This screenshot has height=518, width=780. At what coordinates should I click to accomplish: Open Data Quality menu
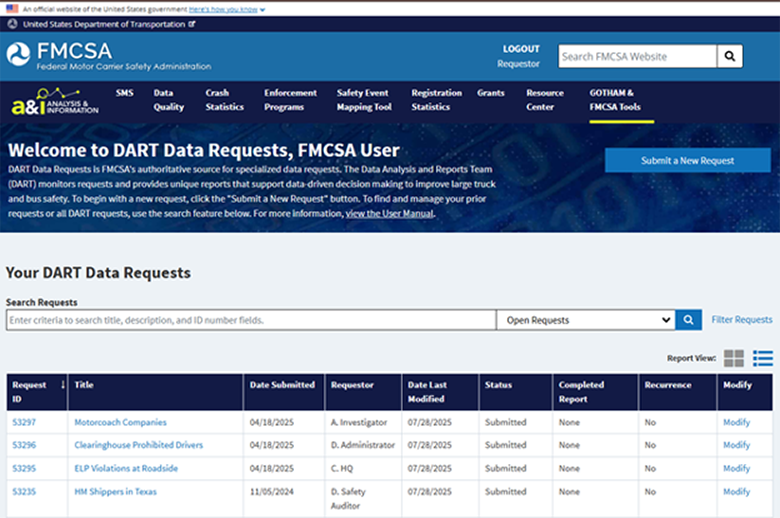[x=169, y=100]
